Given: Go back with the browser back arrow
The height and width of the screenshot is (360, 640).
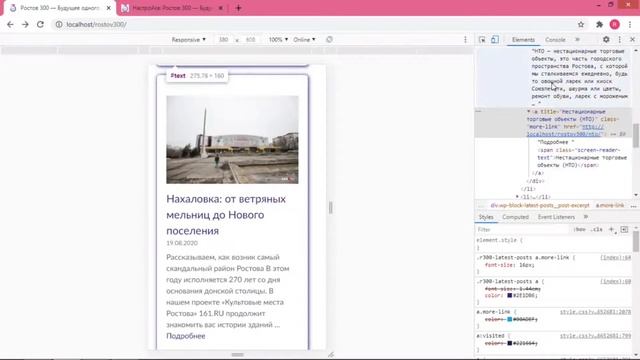Looking at the screenshot, I should 10,24.
